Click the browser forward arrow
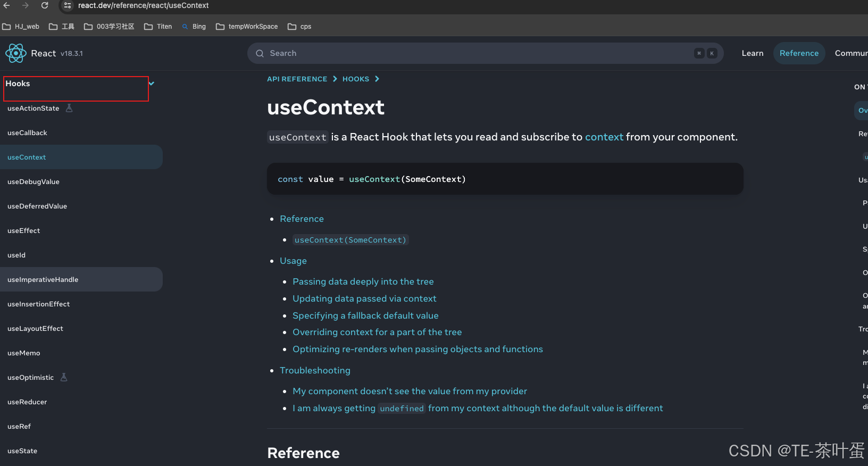This screenshot has width=868, height=466. click(26, 5)
